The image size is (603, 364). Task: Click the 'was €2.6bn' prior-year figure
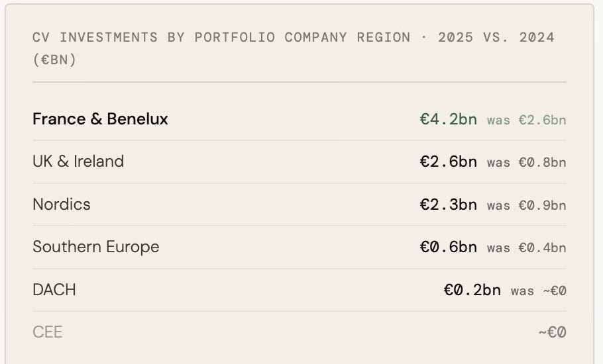click(527, 120)
